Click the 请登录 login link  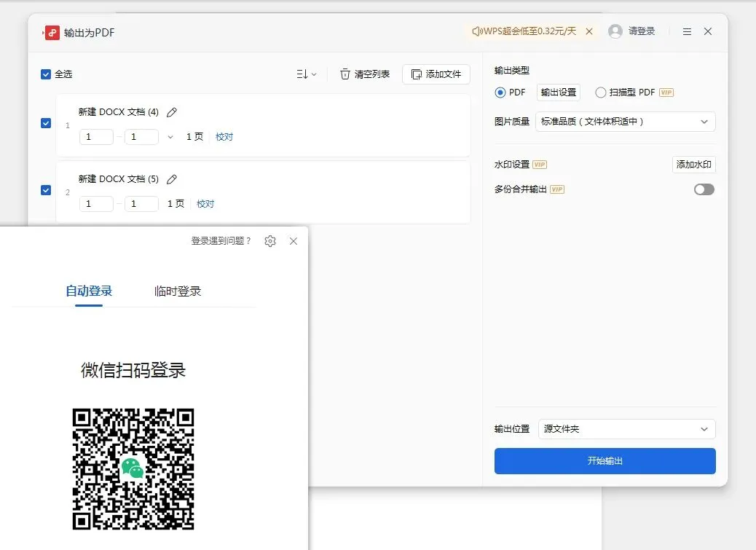(641, 31)
